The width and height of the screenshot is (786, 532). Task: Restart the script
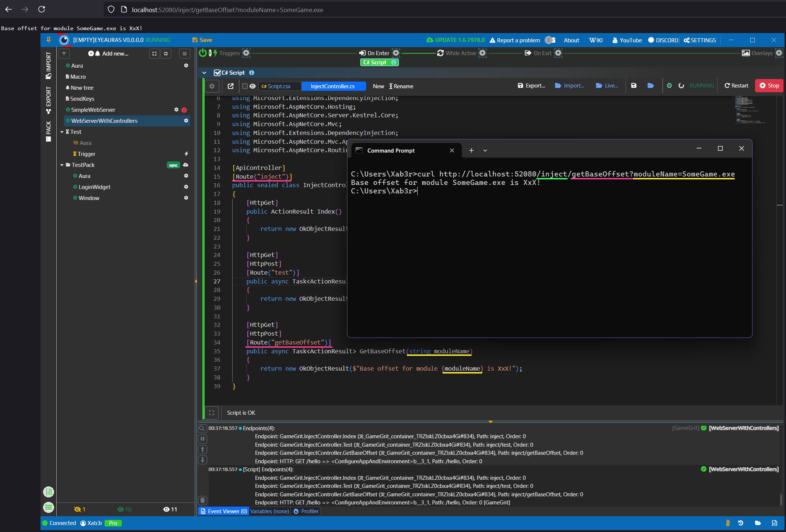(736, 86)
